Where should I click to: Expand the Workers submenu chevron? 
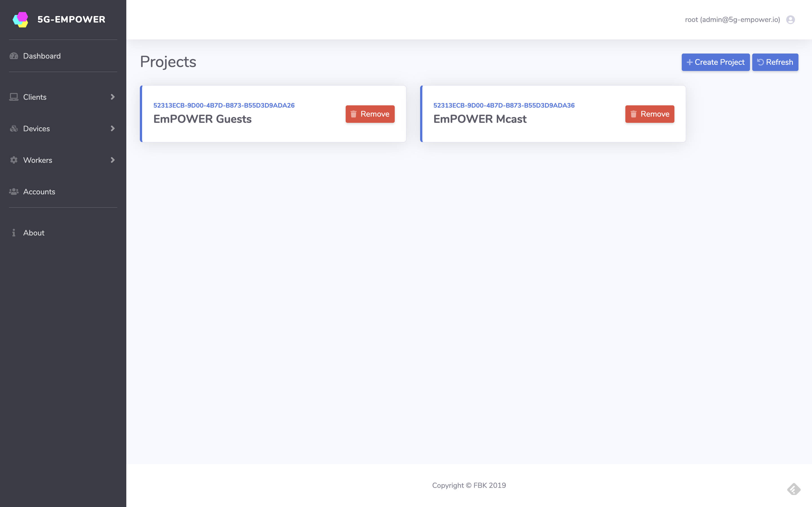coord(113,160)
